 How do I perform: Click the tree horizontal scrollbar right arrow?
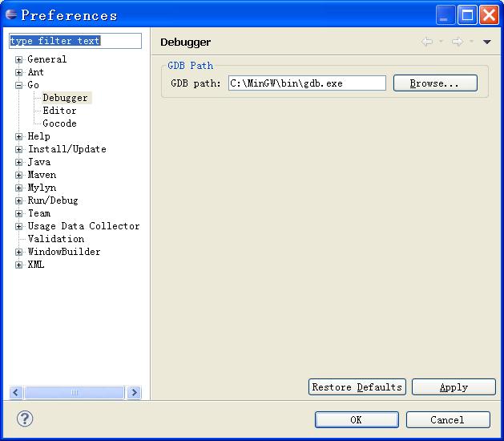pos(134,393)
